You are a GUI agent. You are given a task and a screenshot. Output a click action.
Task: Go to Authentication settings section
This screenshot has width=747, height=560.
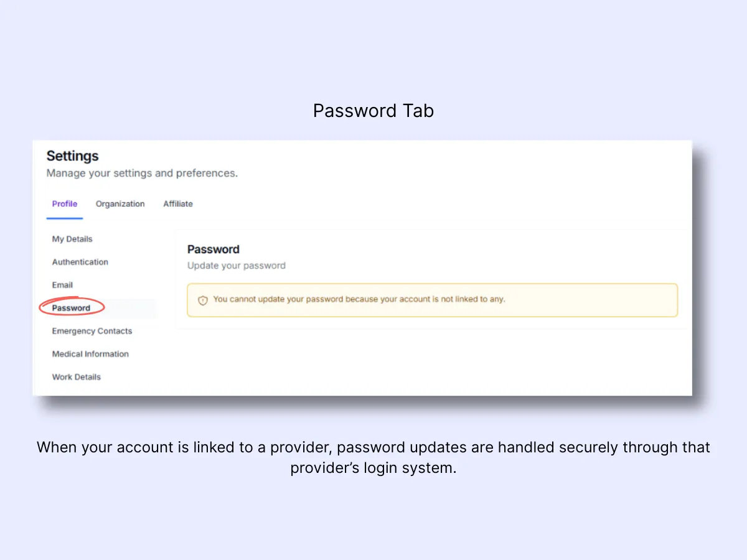(80, 262)
